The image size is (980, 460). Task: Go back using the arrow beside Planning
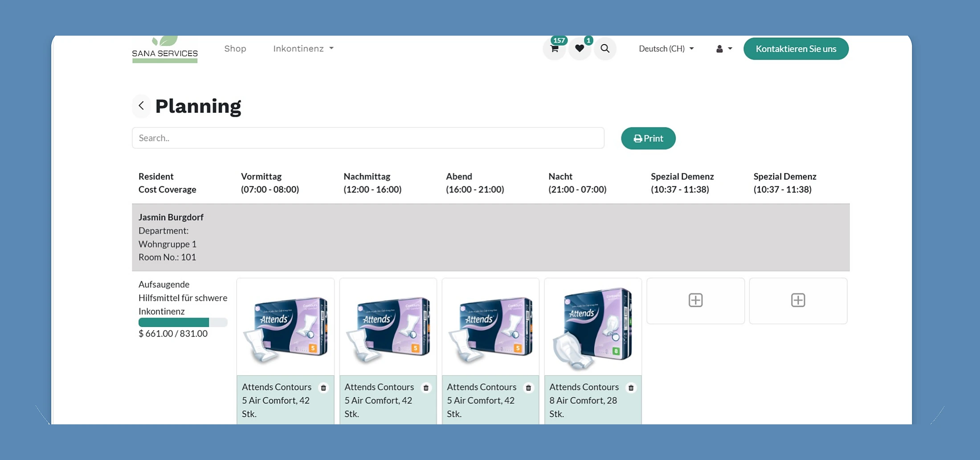tap(141, 106)
